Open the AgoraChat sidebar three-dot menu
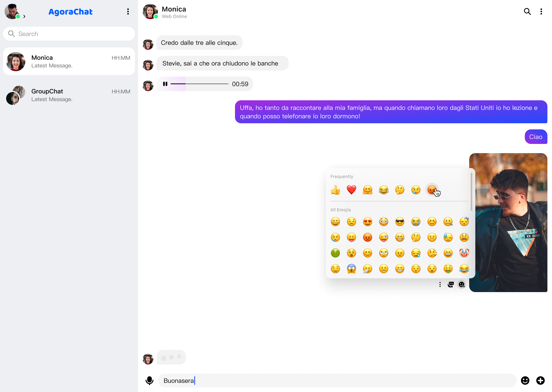Image resolution: width=552 pixels, height=392 pixels. click(x=128, y=12)
